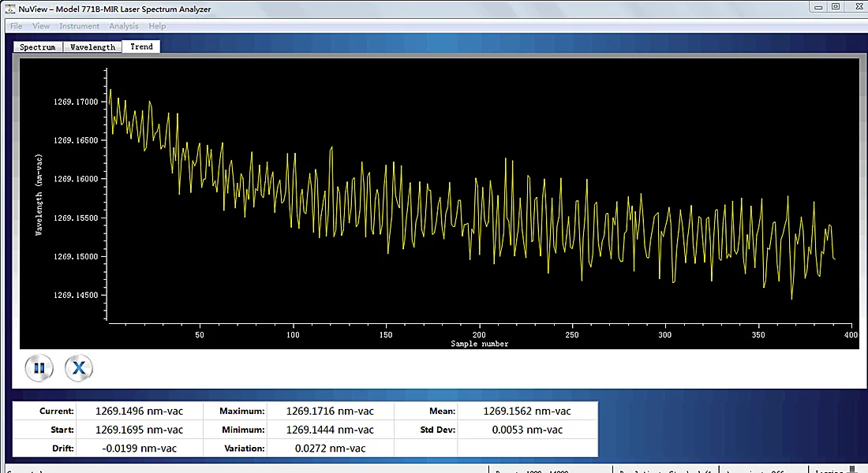Click the Mean wavelength value
The image size is (868, 473).
click(x=527, y=411)
